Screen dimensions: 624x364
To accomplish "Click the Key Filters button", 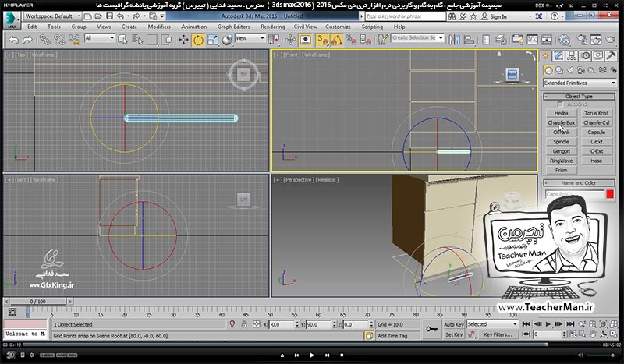I will click(498, 334).
